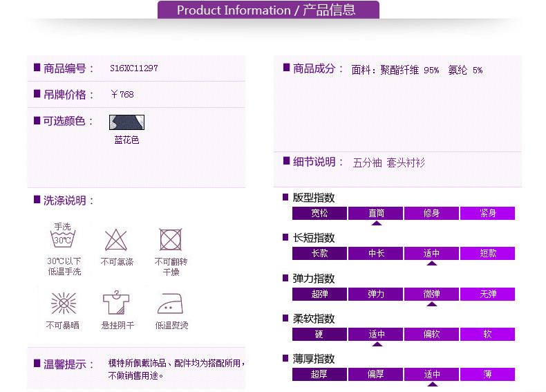Select 直筒 in the fit index
The height and width of the screenshot is (392, 546).
376,213
